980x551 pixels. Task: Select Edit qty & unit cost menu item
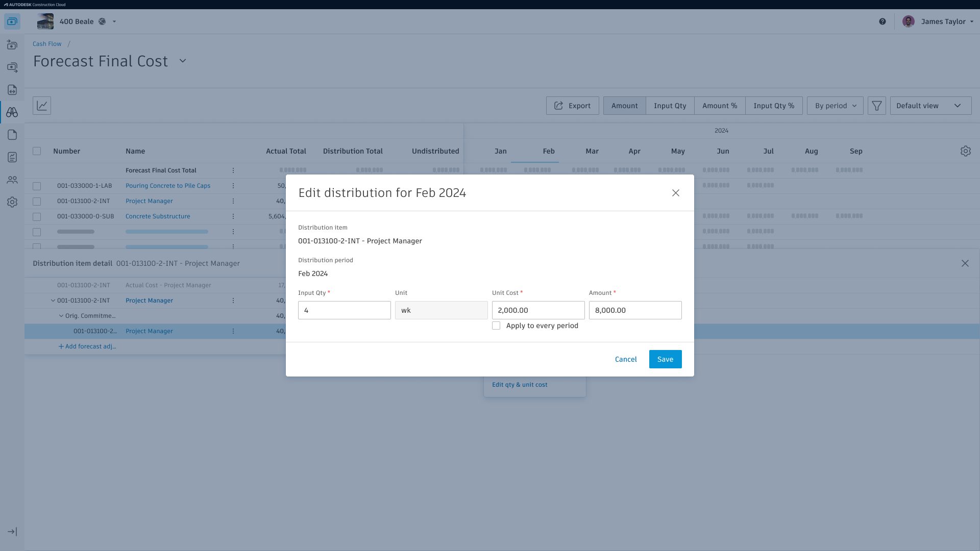(520, 385)
